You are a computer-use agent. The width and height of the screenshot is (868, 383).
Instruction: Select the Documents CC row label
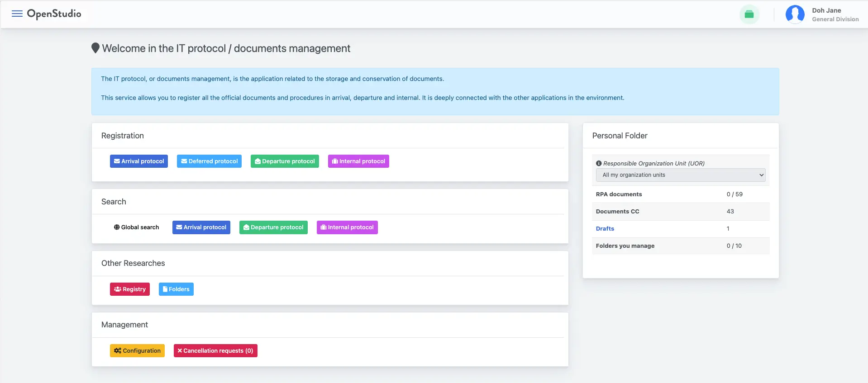617,212
